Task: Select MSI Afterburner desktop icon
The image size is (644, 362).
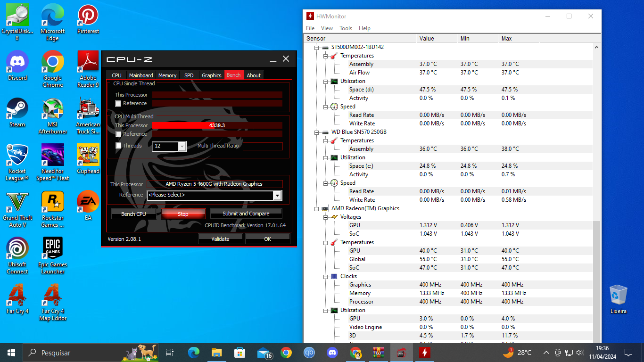Action: point(53,116)
